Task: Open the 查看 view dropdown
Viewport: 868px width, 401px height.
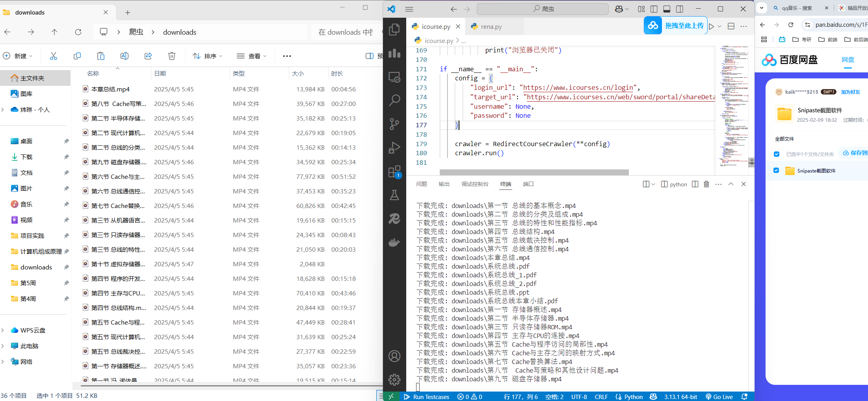Action: click(251, 56)
